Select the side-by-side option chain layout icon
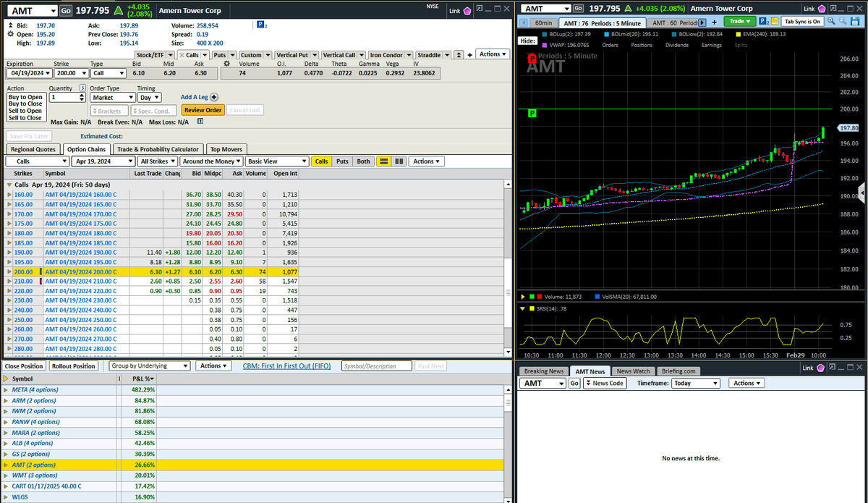 click(398, 161)
